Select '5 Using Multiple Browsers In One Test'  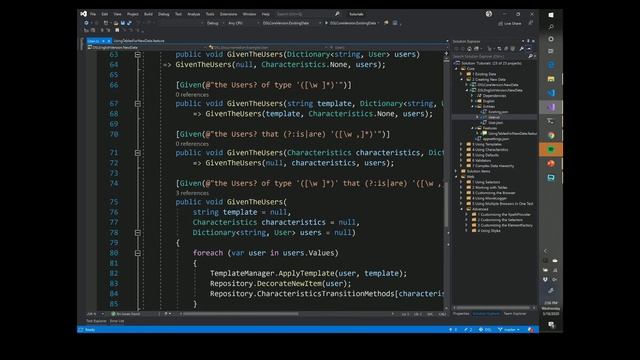pyautogui.click(x=500, y=204)
